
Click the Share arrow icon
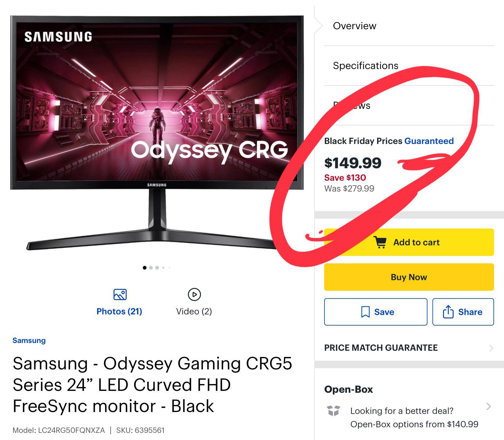[448, 312]
